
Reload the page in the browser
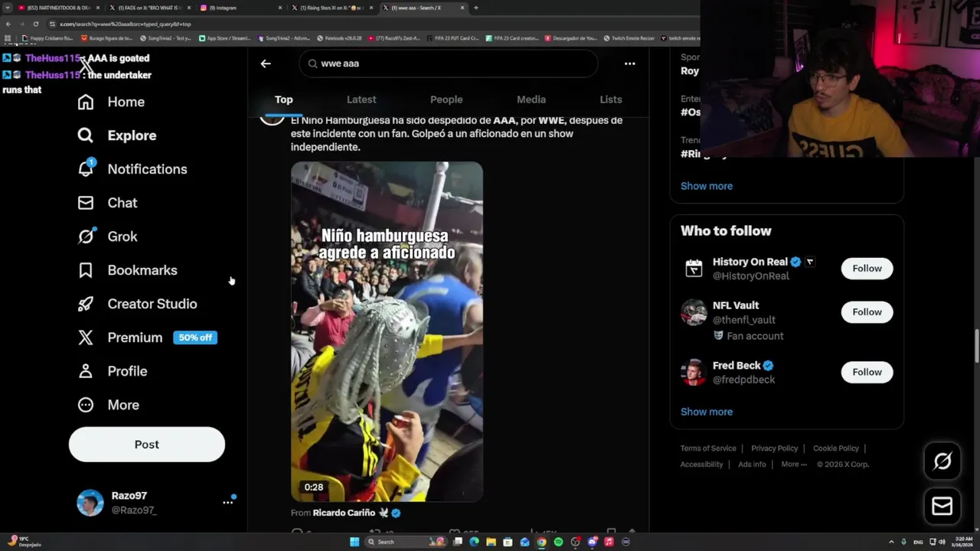click(35, 24)
